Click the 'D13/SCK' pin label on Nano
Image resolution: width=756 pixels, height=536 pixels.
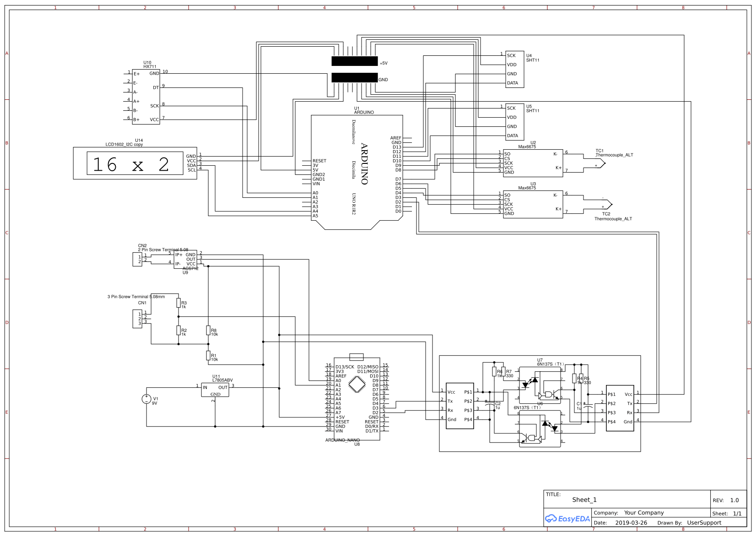tap(345, 367)
